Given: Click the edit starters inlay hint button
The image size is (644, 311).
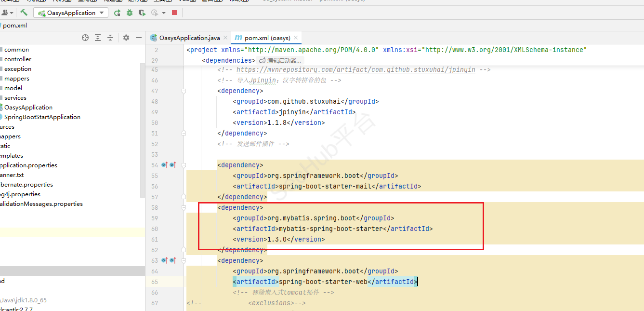Looking at the screenshot, I should click(x=280, y=60).
